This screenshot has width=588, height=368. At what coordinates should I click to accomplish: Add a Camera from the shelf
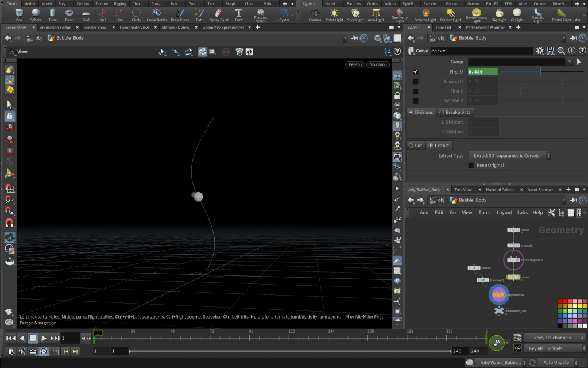pos(315,15)
